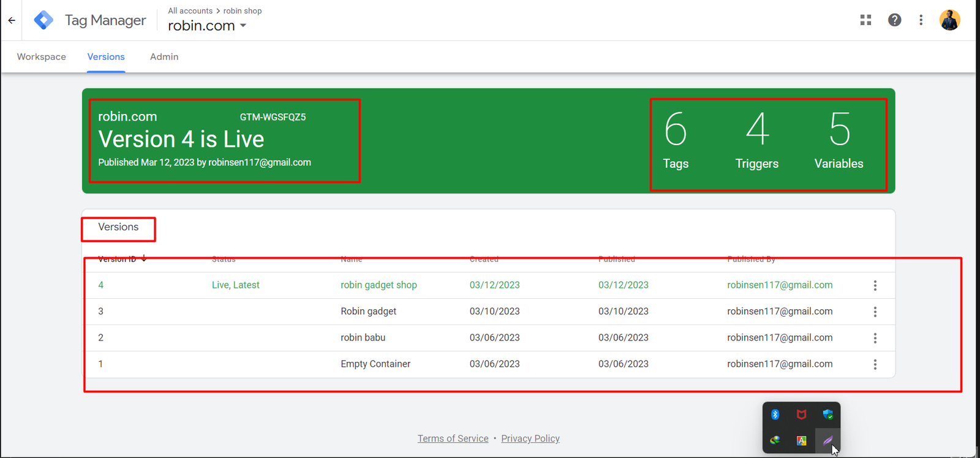980x458 pixels.
Task: Open actions menu for version 3 row
Action: [875, 312]
